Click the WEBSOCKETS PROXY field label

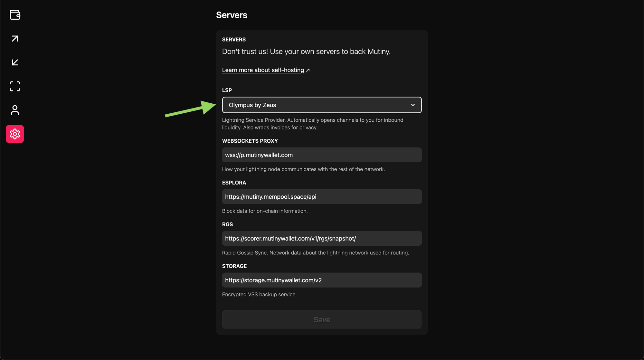[250, 141]
